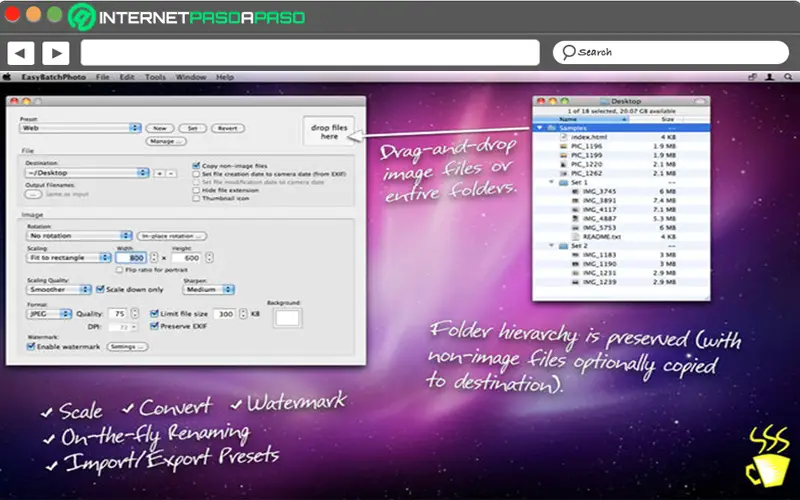
Task: Toggle Limit file size checkbox
Action: 154,313
